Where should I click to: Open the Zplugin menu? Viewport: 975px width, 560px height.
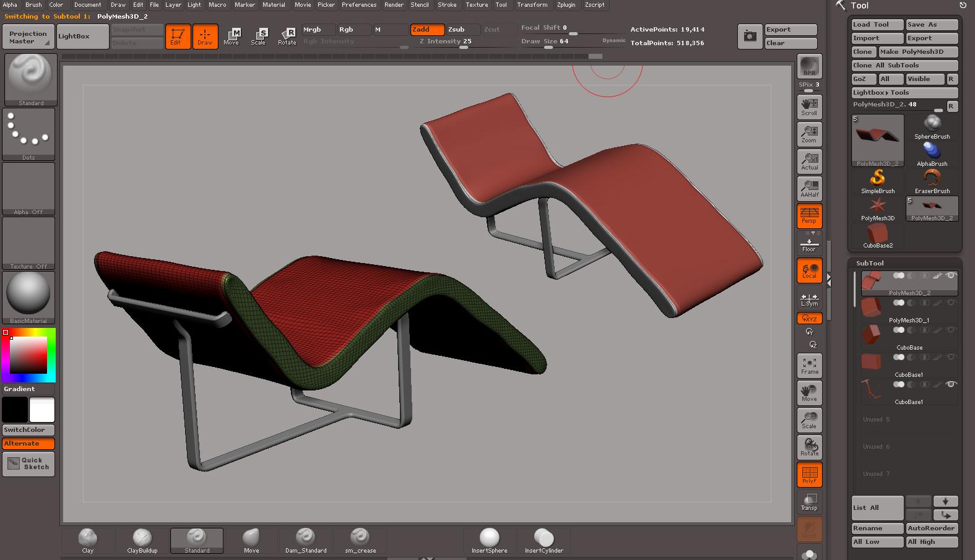coord(566,5)
